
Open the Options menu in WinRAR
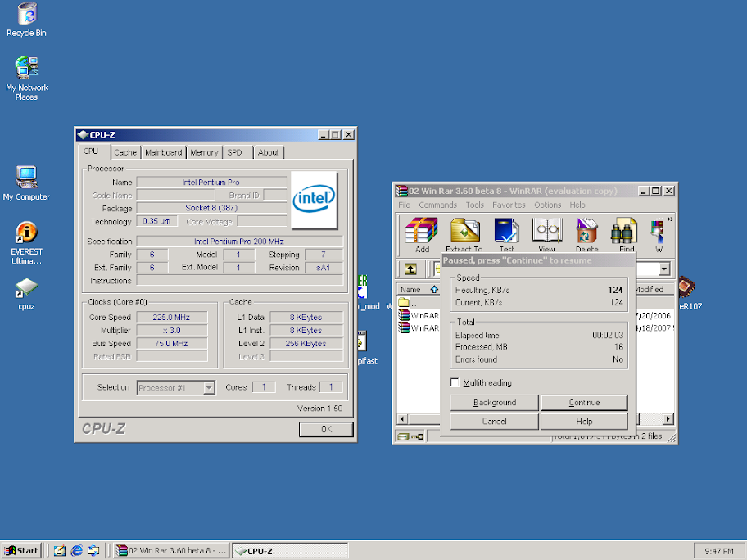547,205
